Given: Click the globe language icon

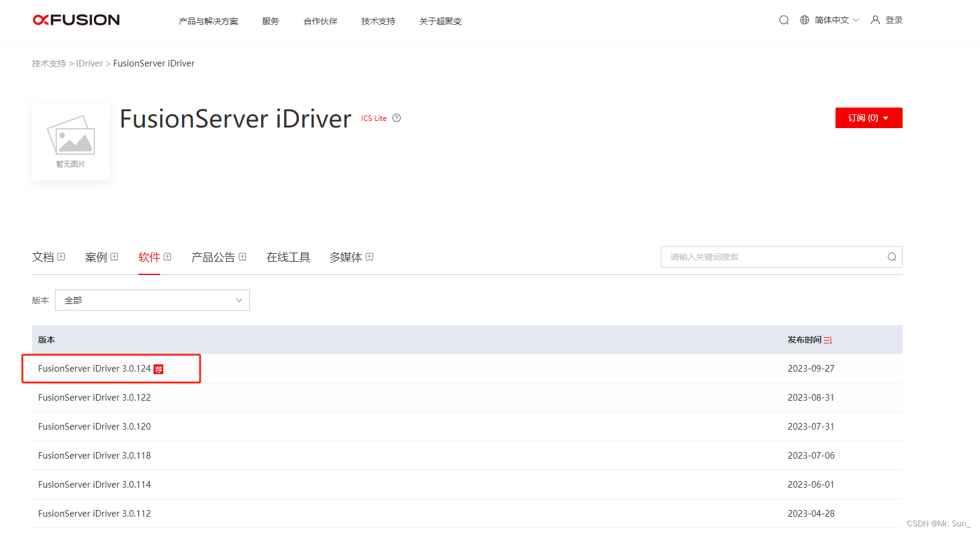Looking at the screenshot, I should point(805,20).
